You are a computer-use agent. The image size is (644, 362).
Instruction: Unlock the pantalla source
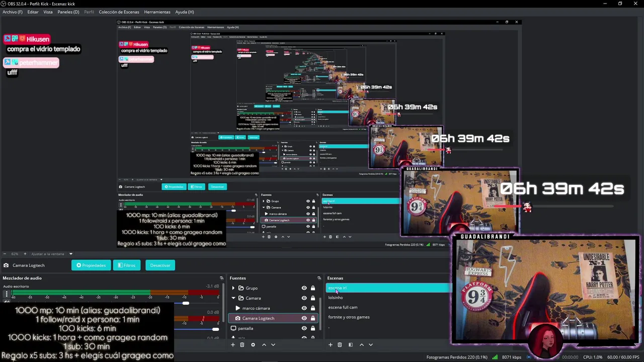[x=312, y=328]
